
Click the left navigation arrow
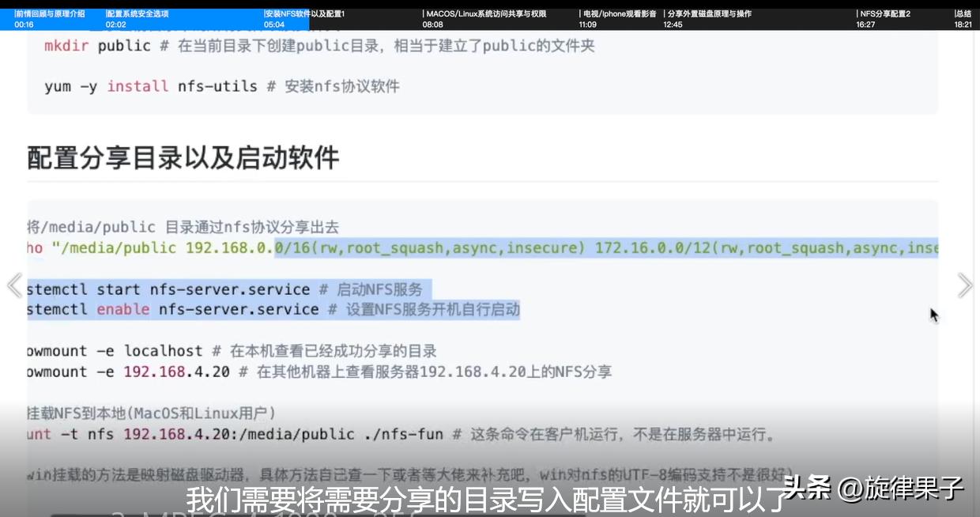[14, 285]
